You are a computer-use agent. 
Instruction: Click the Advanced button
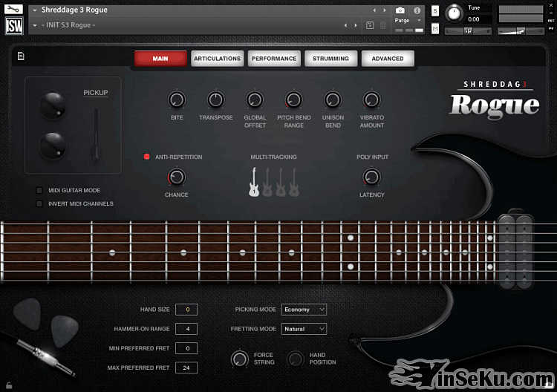pos(388,59)
